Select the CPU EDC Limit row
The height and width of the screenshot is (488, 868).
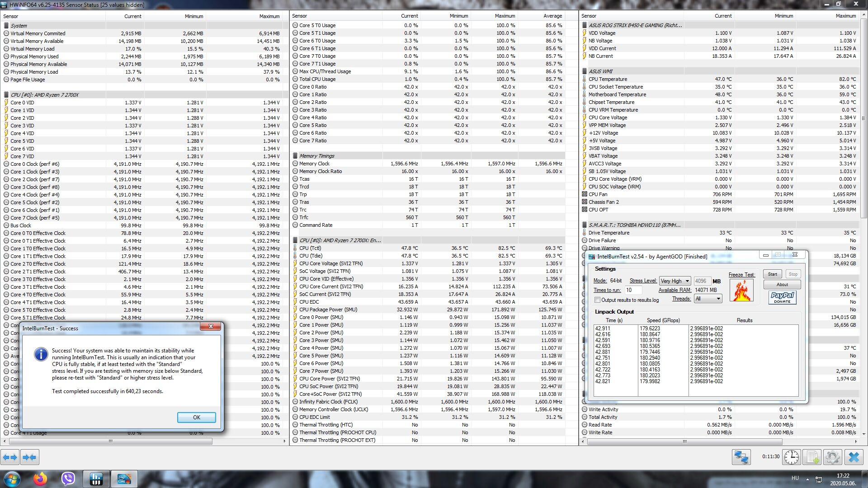point(428,417)
